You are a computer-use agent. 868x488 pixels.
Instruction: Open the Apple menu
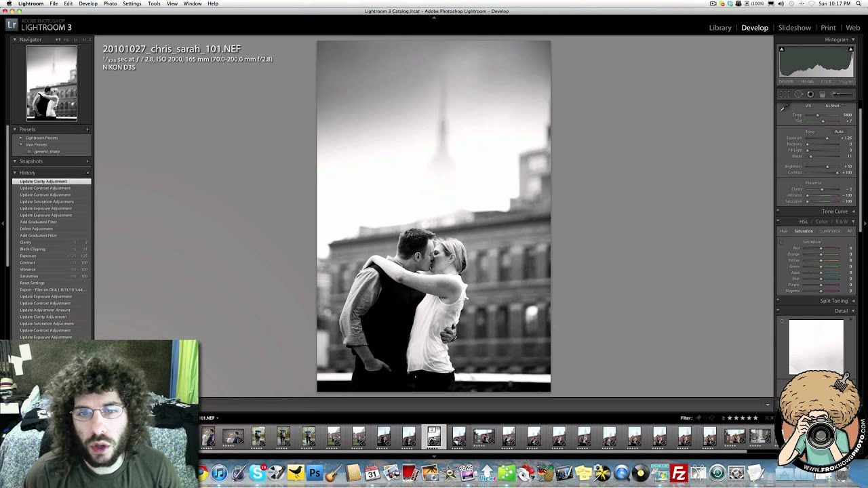coord(9,3)
